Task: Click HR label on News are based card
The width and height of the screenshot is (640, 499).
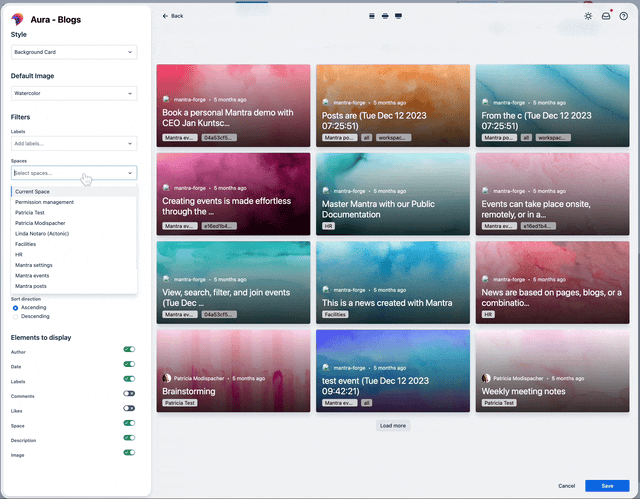Action: point(488,315)
